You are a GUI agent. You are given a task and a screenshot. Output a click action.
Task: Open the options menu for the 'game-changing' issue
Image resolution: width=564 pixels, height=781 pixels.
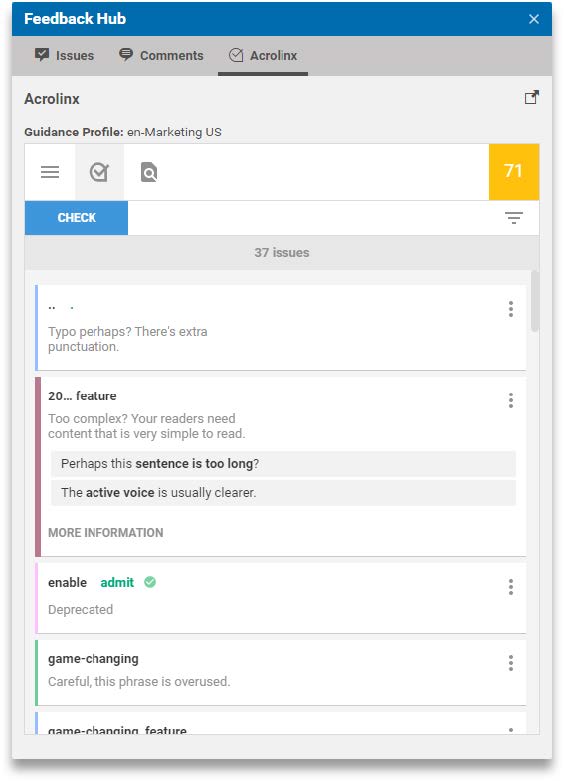click(x=511, y=663)
